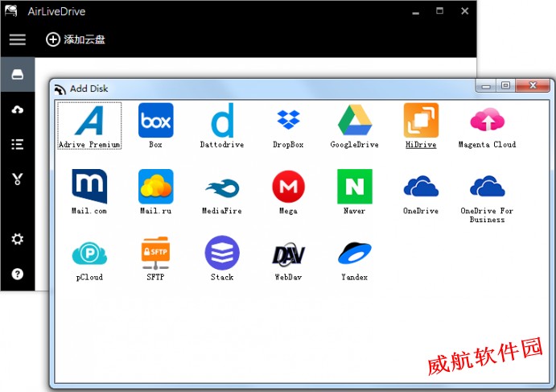
Task: Select the Adrive Premium cloud icon
Action: click(x=89, y=121)
